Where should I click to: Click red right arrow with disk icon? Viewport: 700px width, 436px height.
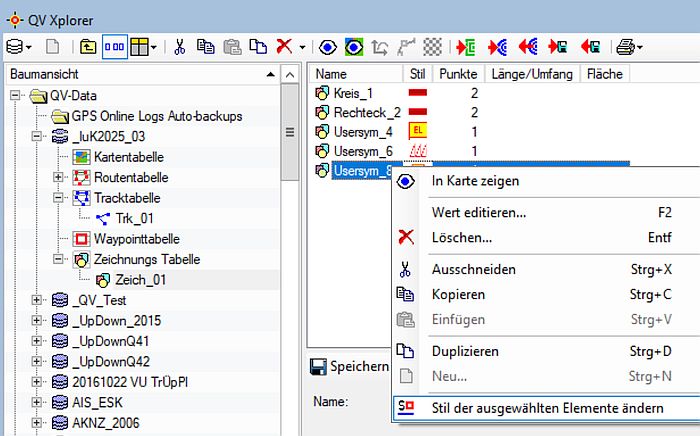tap(558, 47)
